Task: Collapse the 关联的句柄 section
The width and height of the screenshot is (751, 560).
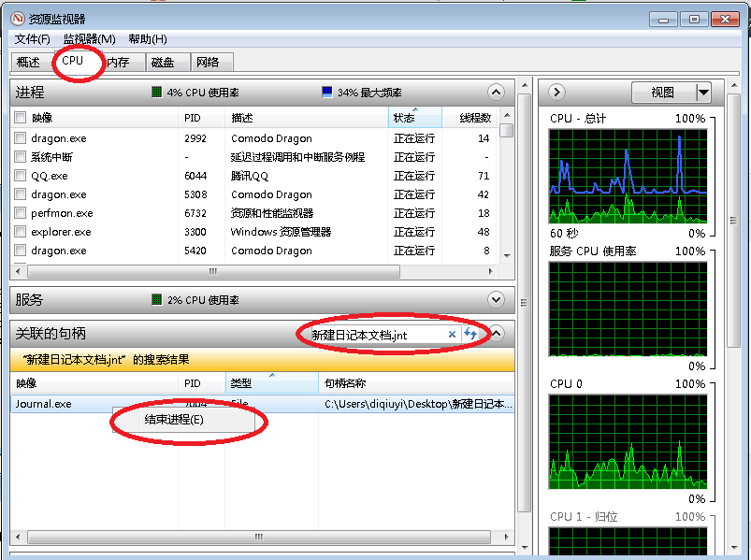Action: 497,334
